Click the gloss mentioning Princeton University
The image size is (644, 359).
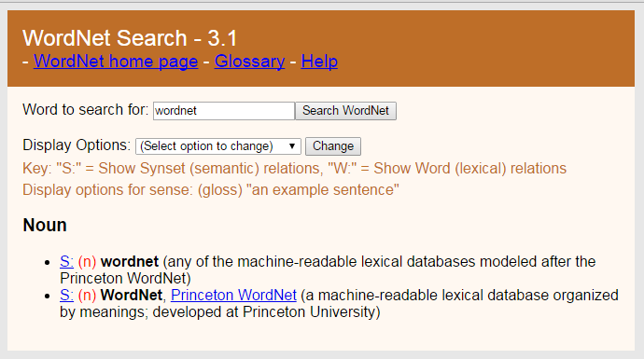[x=339, y=304]
